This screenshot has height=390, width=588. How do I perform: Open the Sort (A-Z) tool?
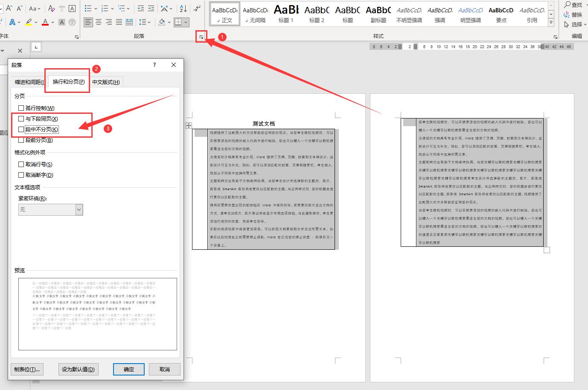(183, 9)
